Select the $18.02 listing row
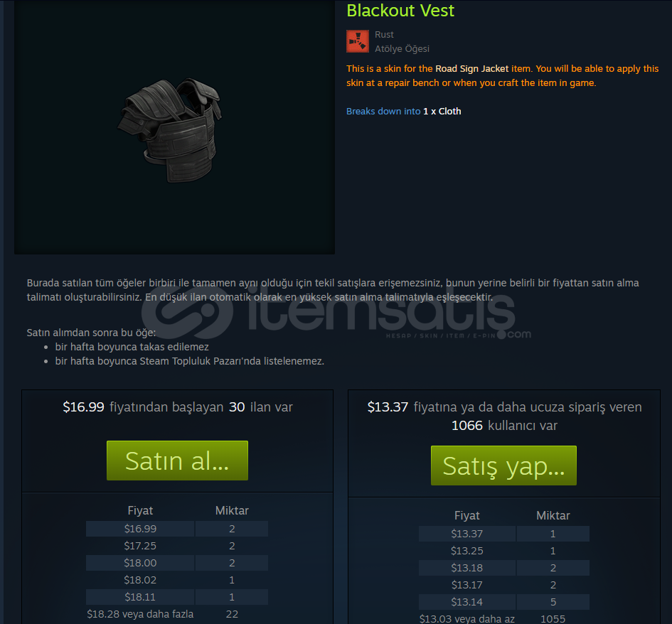The image size is (672, 624). coord(177,580)
